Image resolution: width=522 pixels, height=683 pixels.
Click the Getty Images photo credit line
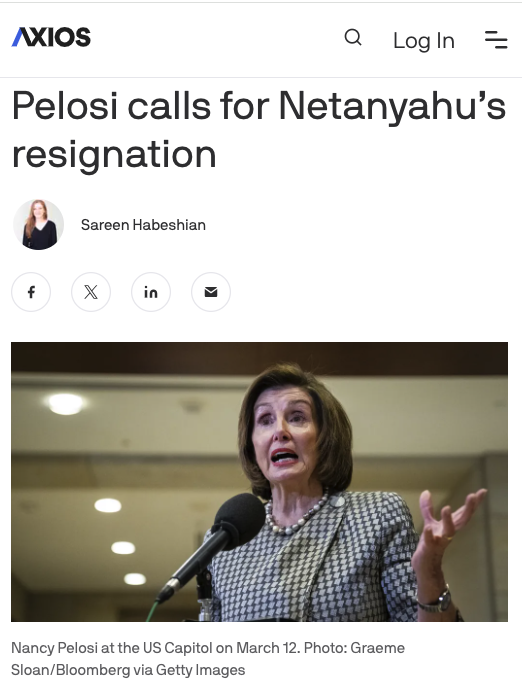pos(128,669)
